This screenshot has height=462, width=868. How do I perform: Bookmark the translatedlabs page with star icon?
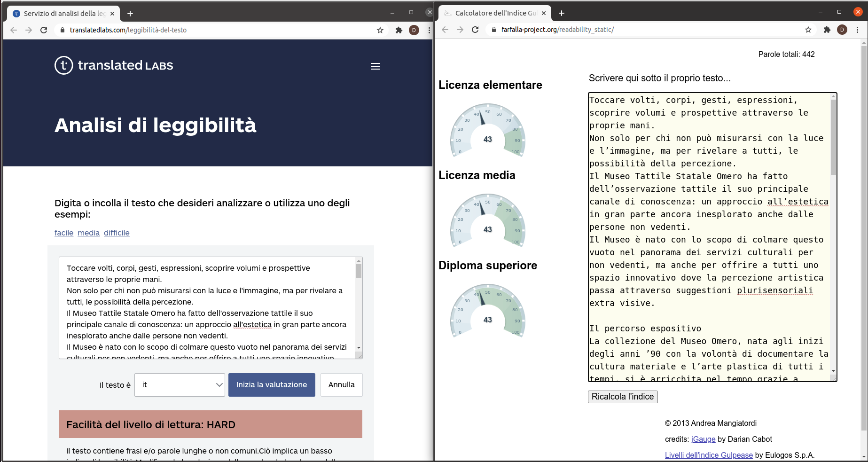click(x=380, y=30)
